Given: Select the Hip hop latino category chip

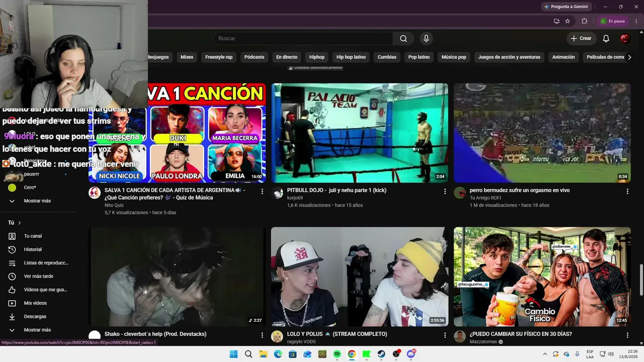Looking at the screenshot, I should click(x=351, y=57).
